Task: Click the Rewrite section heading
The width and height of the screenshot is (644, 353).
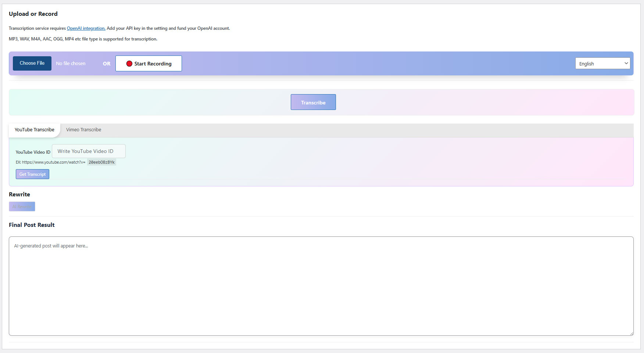Action: [19, 195]
